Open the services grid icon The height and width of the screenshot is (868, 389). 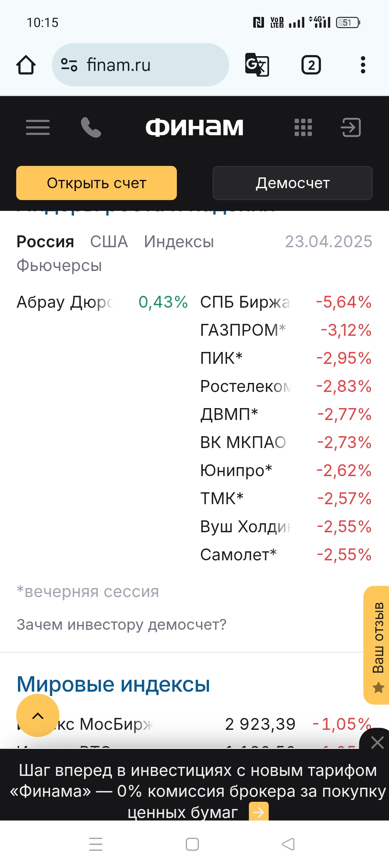(303, 127)
